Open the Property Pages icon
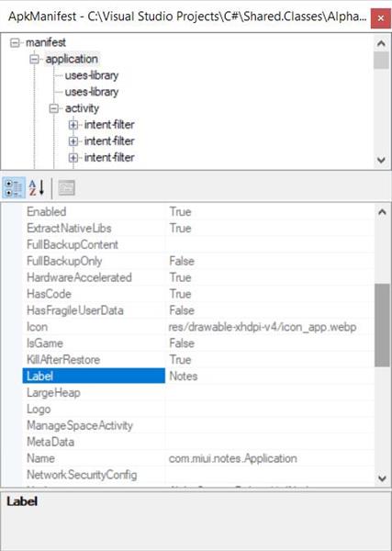Image resolution: width=392 pixels, height=551 pixels. click(66, 187)
